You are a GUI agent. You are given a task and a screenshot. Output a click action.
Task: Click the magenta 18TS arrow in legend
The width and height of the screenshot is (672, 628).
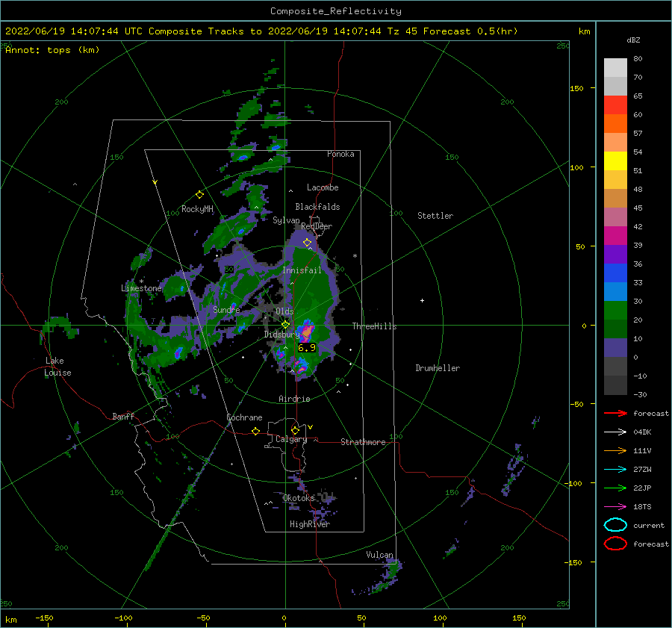tap(615, 507)
